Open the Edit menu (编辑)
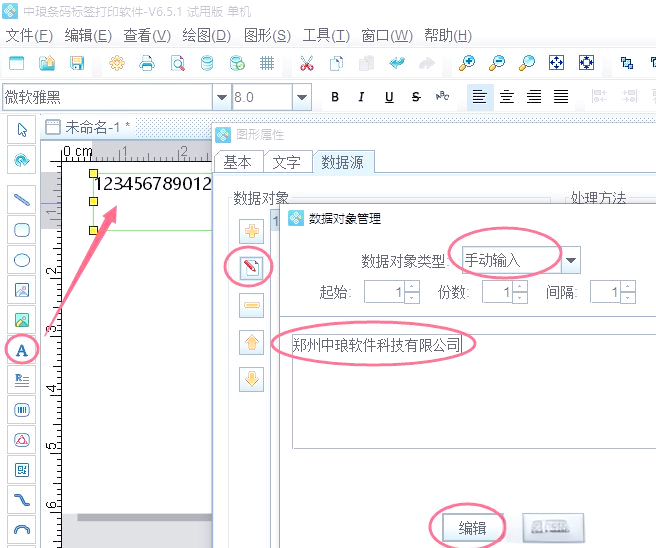 (x=88, y=36)
